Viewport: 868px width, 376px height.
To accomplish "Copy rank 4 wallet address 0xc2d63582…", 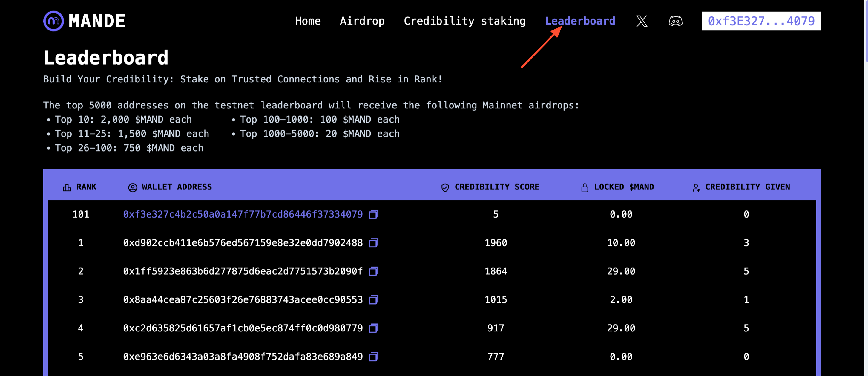I will pyautogui.click(x=374, y=328).
